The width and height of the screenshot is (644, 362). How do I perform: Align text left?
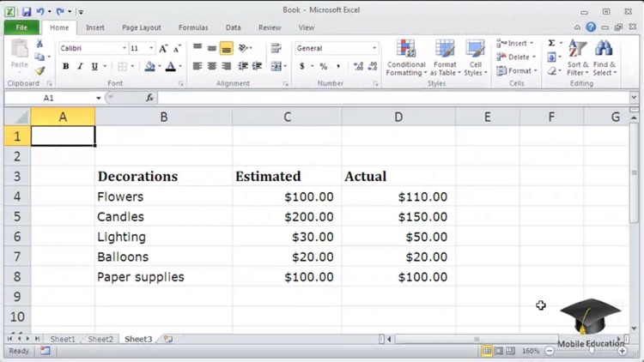pos(197,66)
